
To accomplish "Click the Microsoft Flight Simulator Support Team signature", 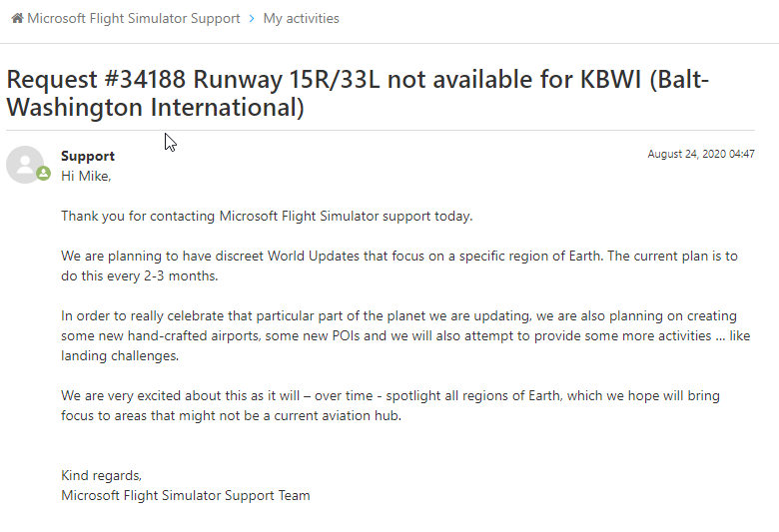I will tap(186, 496).
